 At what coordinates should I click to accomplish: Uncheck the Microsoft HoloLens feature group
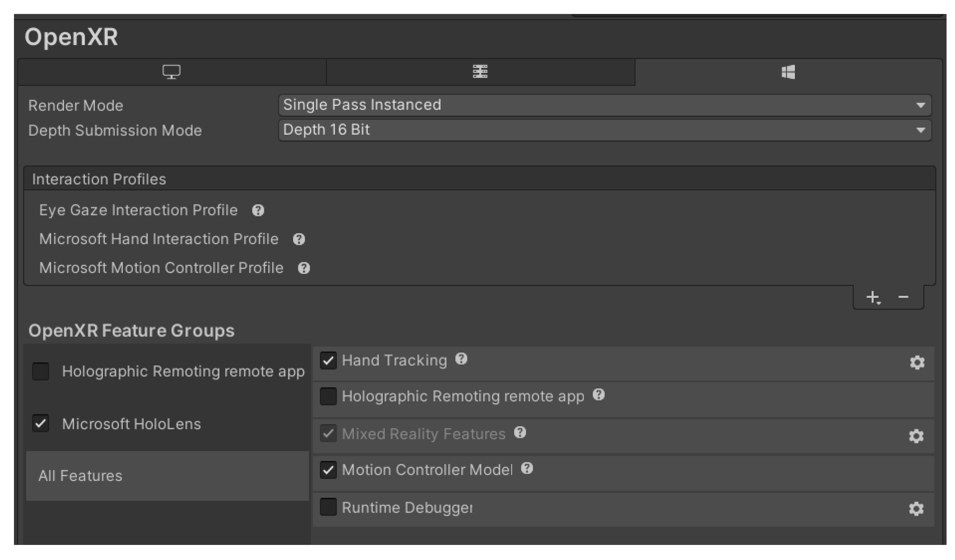pyautogui.click(x=40, y=423)
